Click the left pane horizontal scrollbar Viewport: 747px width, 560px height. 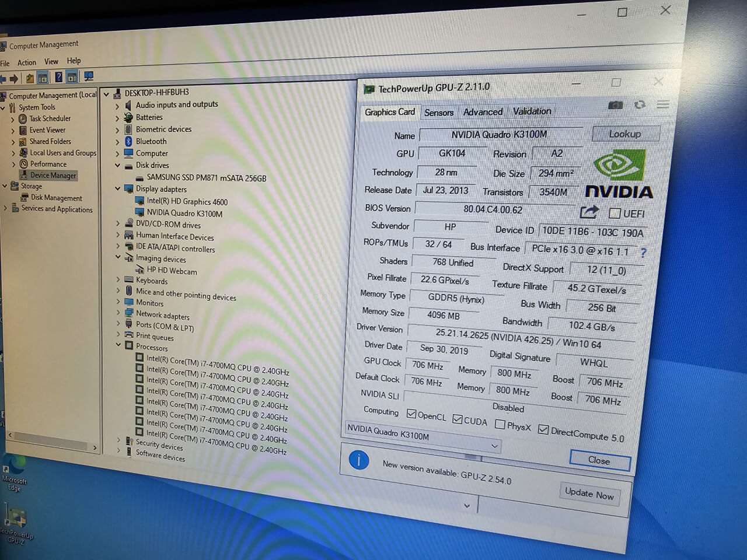pyautogui.click(x=53, y=436)
